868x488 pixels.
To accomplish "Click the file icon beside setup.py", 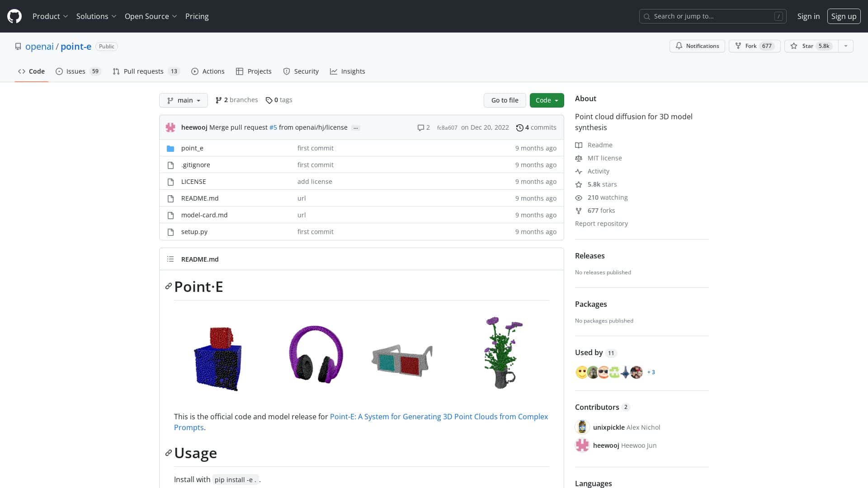I will 170,232.
